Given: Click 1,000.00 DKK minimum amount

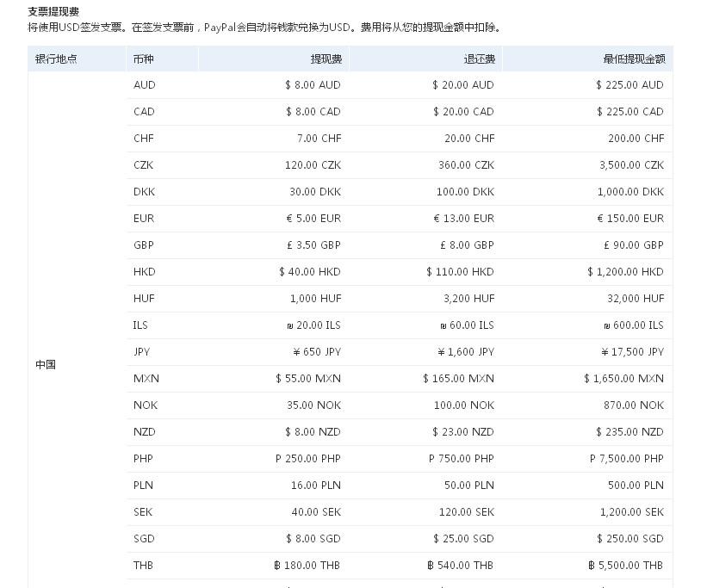Looking at the screenshot, I should [631, 192].
